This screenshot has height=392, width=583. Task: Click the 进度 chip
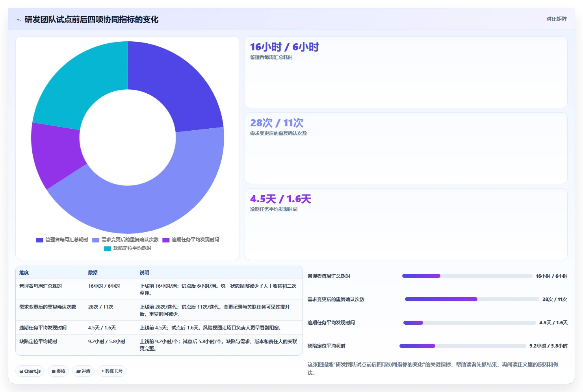click(83, 371)
